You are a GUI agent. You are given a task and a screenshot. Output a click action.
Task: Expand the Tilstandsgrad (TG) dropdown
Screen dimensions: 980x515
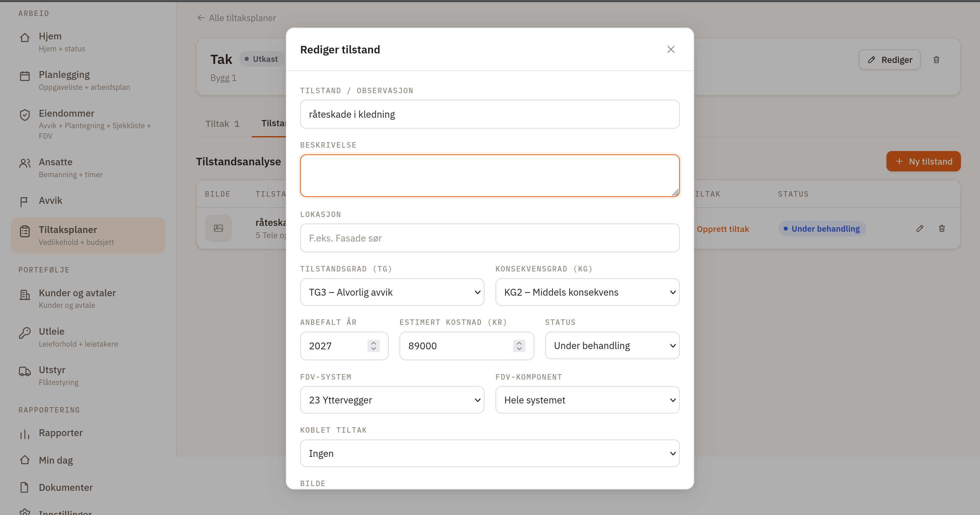[392, 292]
